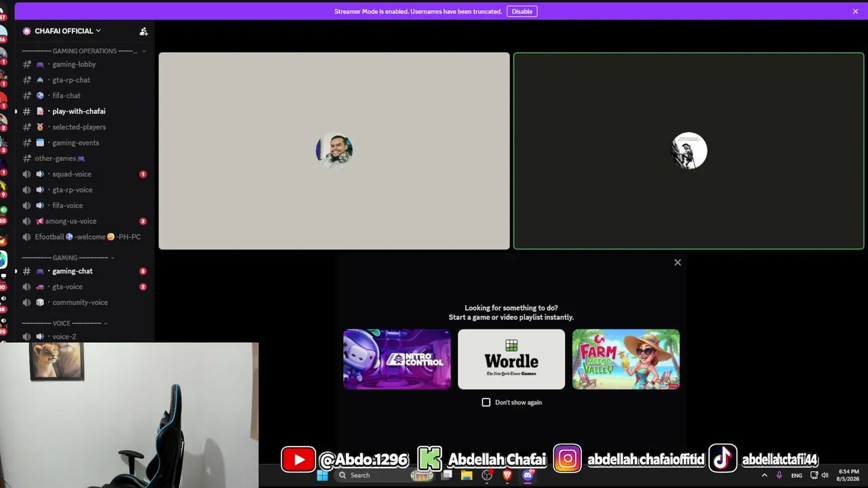Click the hash icon of gaming-events
The width and height of the screenshot is (868, 488).
pos(26,142)
